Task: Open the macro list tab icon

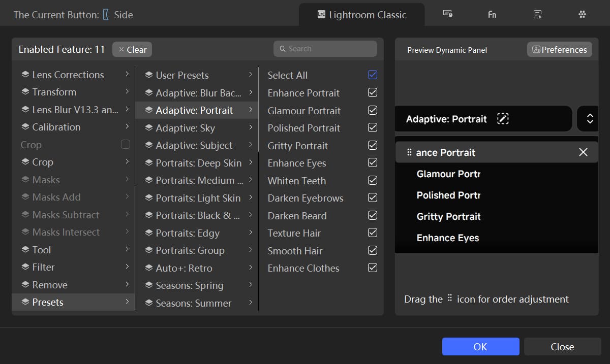Action: pyautogui.click(x=537, y=14)
